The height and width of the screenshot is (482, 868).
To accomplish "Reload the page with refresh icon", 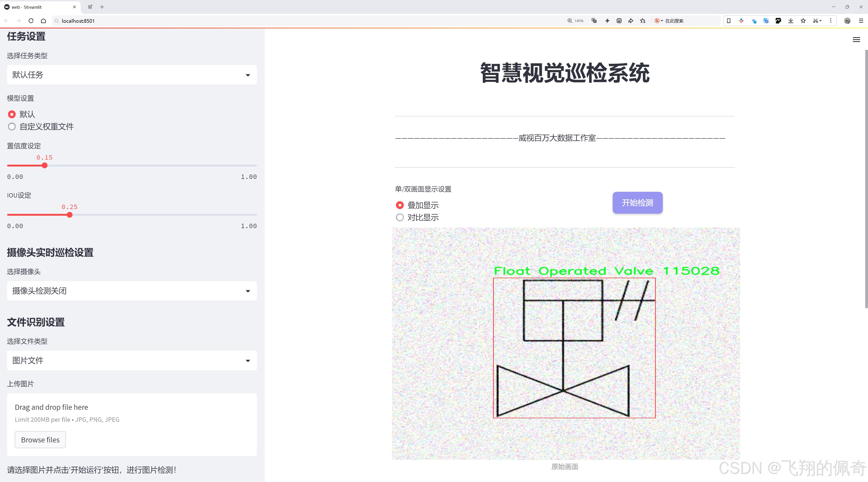I will [x=31, y=21].
